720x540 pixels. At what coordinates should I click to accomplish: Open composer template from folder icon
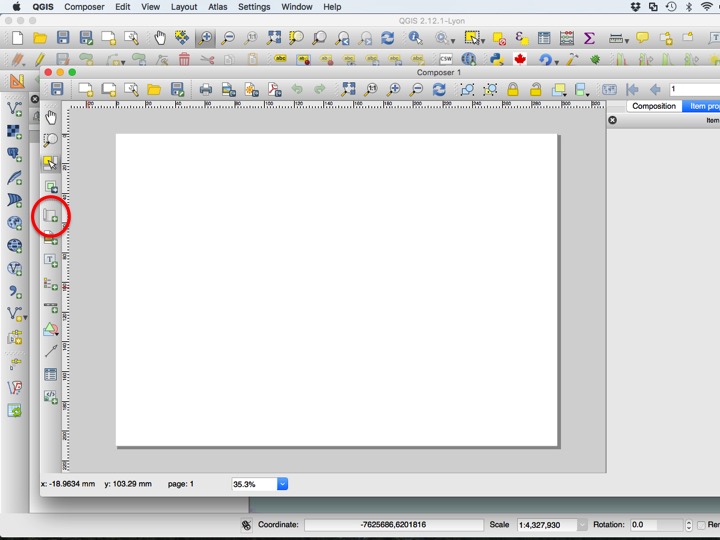pyautogui.click(x=154, y=89)
